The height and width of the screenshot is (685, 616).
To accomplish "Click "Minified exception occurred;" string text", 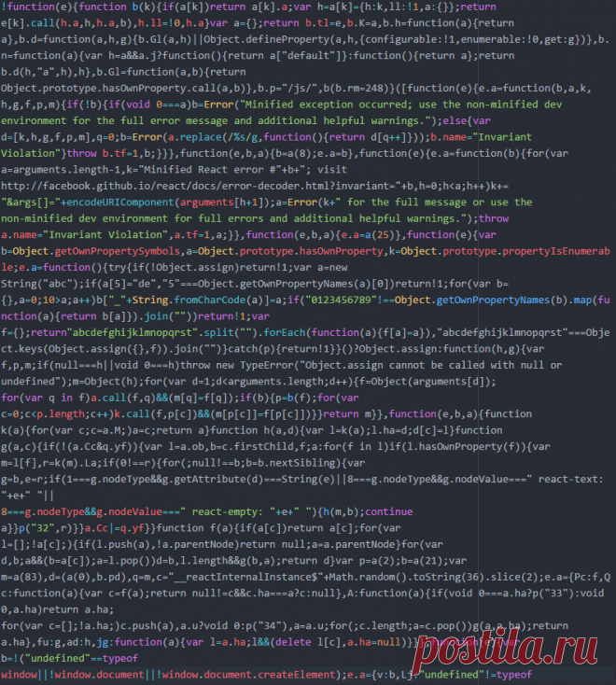I will pos(329,105).
